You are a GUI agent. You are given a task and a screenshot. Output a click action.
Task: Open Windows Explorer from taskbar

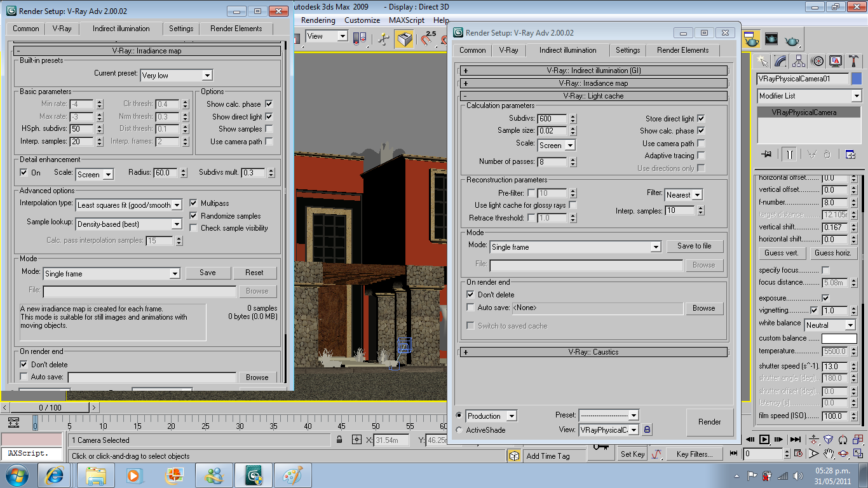pyautogui.click(x=95, y=475)
